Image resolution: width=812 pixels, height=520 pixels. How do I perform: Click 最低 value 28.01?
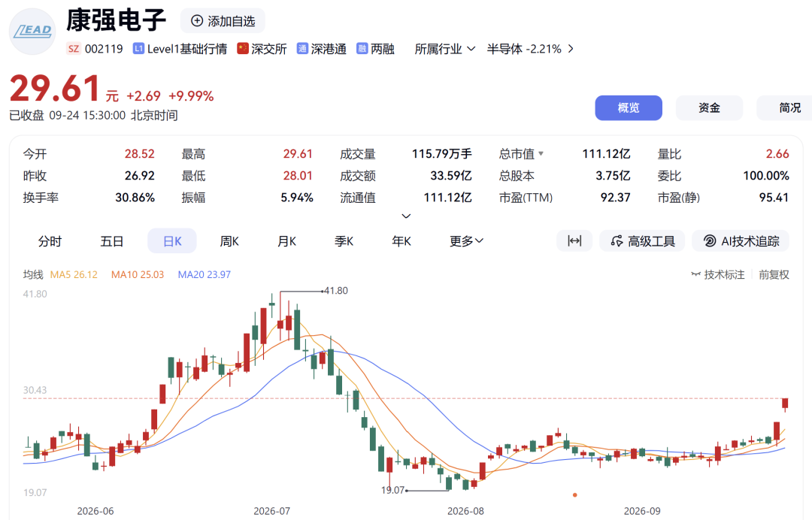(x=298, y=175)
